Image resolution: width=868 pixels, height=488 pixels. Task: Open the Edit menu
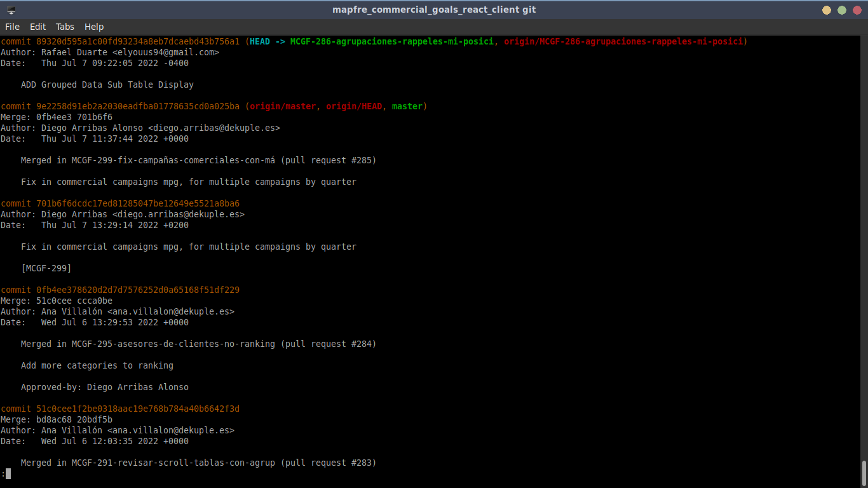point(37,27)
